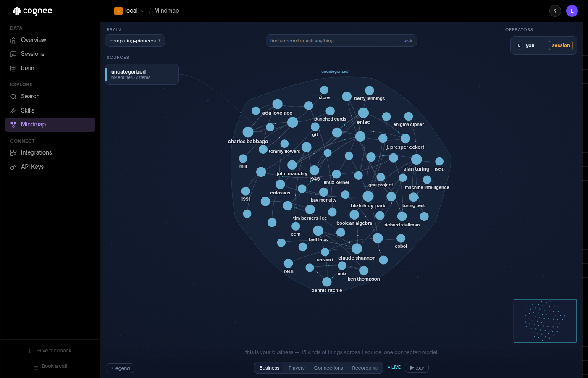Switch to the Business tab

(x=269, y=368)
